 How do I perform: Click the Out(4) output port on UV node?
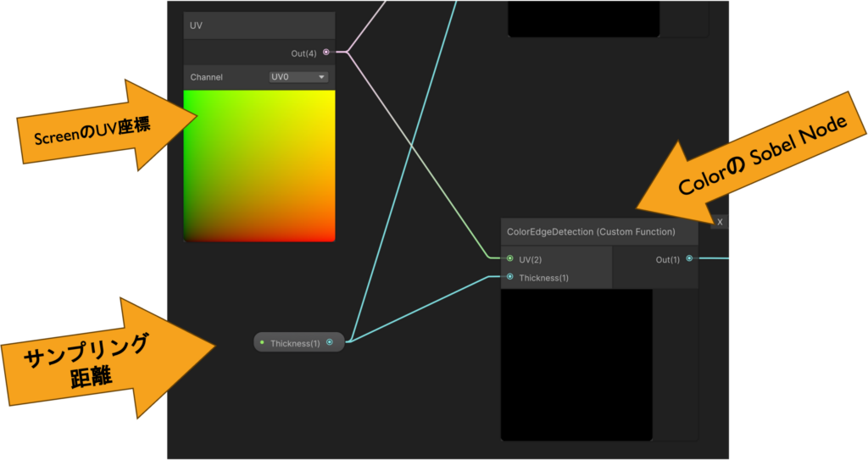pos(326,53)
